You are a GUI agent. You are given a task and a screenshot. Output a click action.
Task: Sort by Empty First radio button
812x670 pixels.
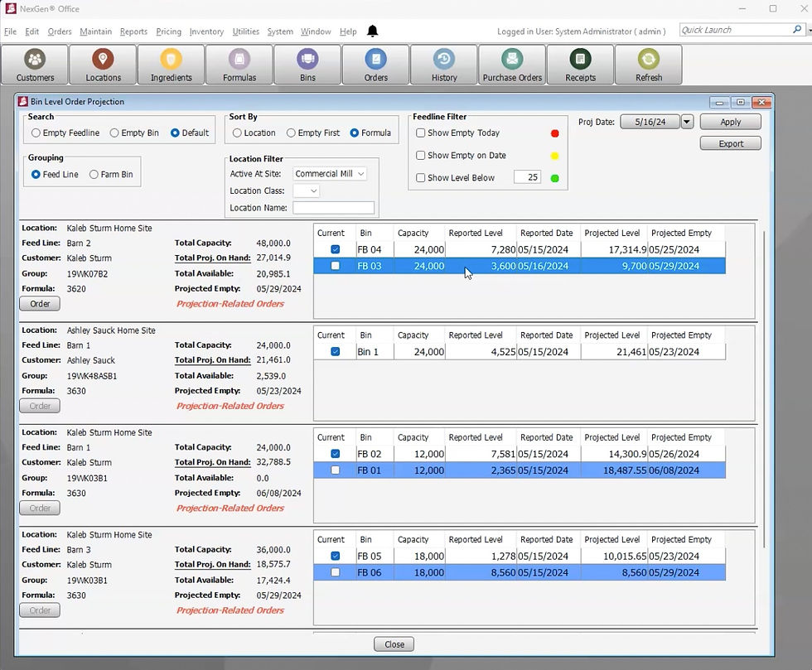[x=291, y=133]
